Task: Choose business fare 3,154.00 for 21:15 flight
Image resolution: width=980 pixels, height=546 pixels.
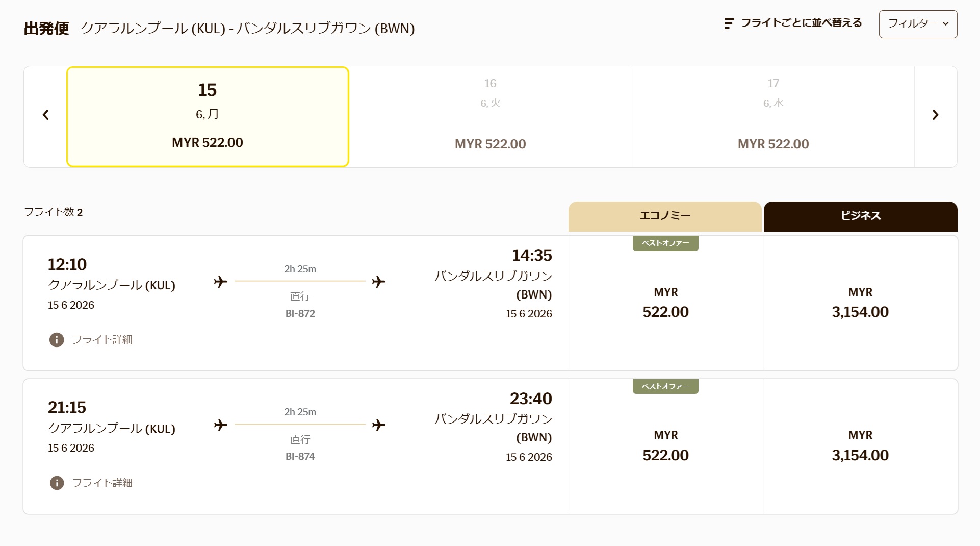Action: point(860,446)
